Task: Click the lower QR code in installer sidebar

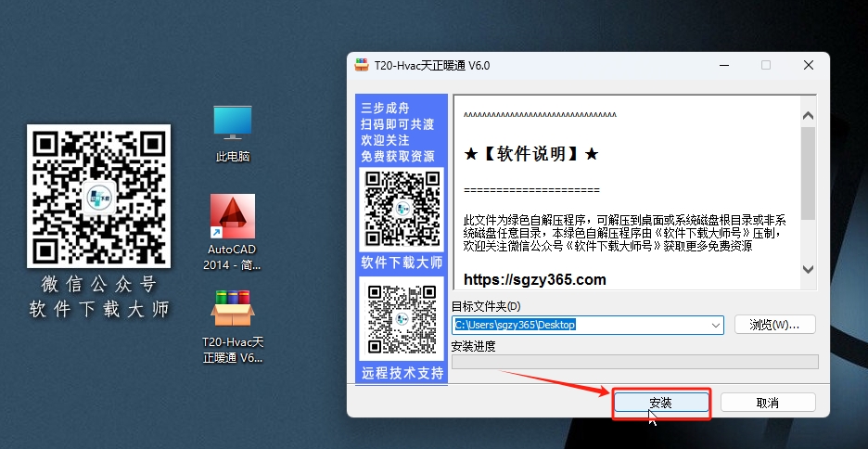Action: pos(402,319)
